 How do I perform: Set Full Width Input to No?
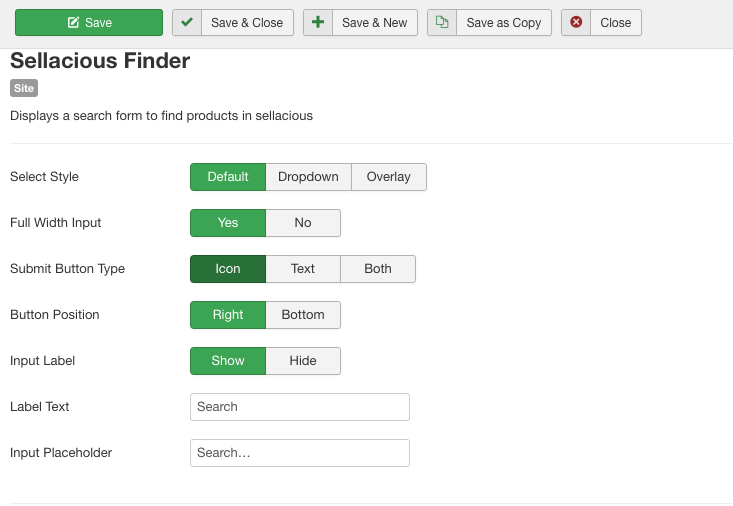(x=303, y=223)
